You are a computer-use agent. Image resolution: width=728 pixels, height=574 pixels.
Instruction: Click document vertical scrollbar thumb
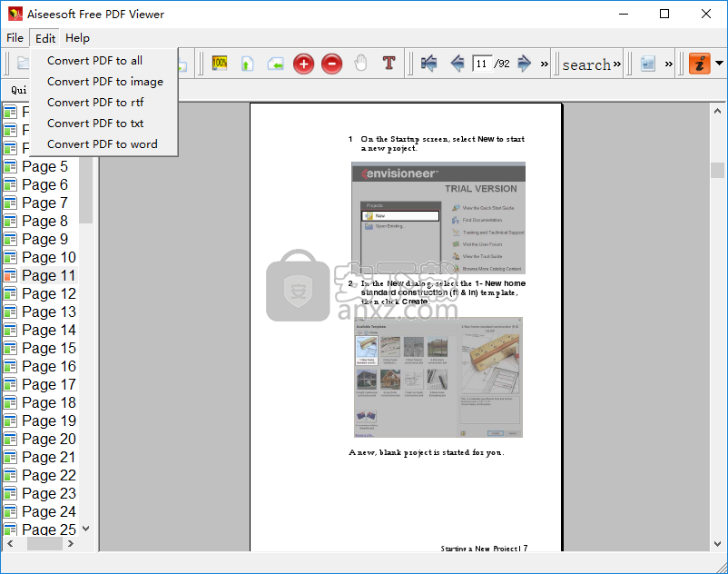717,170
